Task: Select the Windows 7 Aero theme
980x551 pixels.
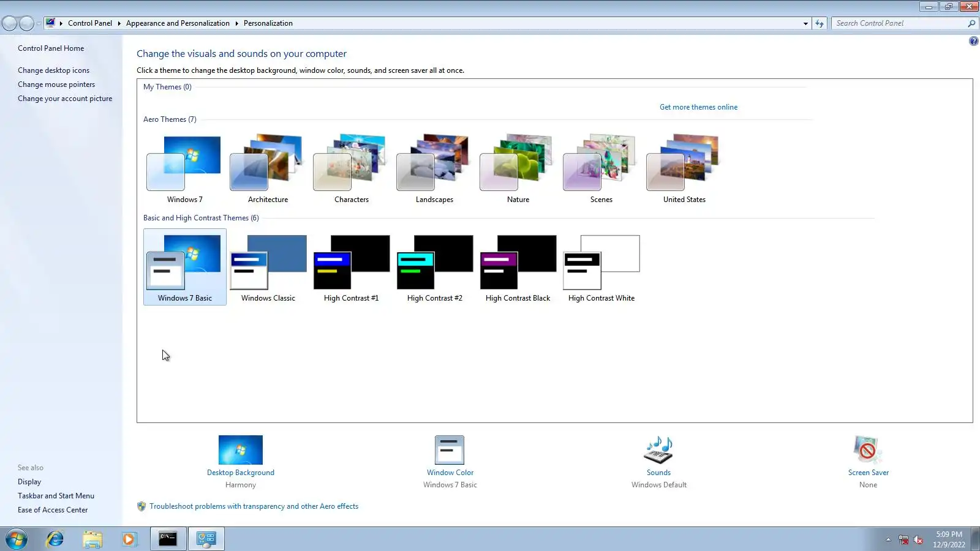Action: point(184,168)
